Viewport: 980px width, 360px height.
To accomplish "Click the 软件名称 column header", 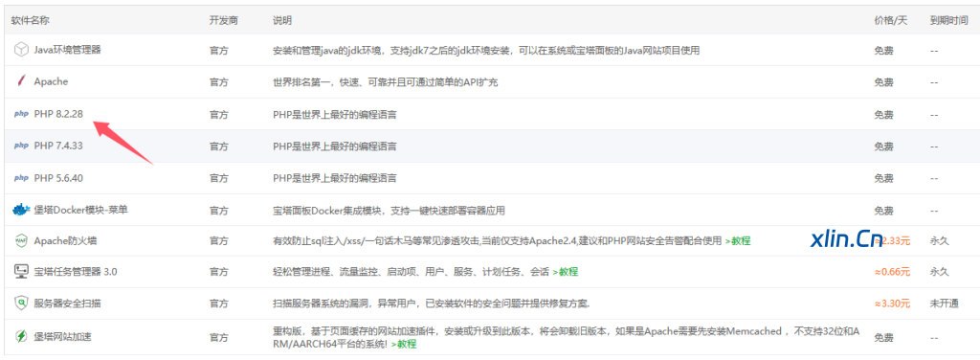I will (30, 21).
